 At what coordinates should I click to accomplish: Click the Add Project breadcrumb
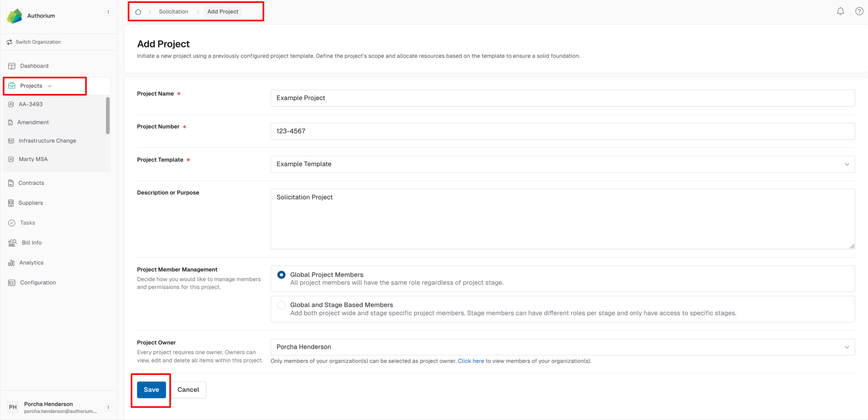coord(223,11)
